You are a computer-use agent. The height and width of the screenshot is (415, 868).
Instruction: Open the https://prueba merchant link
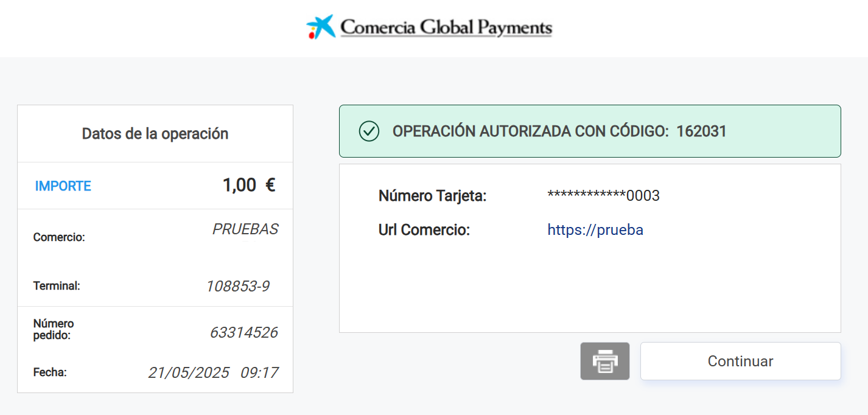click(x=595, y=230)
